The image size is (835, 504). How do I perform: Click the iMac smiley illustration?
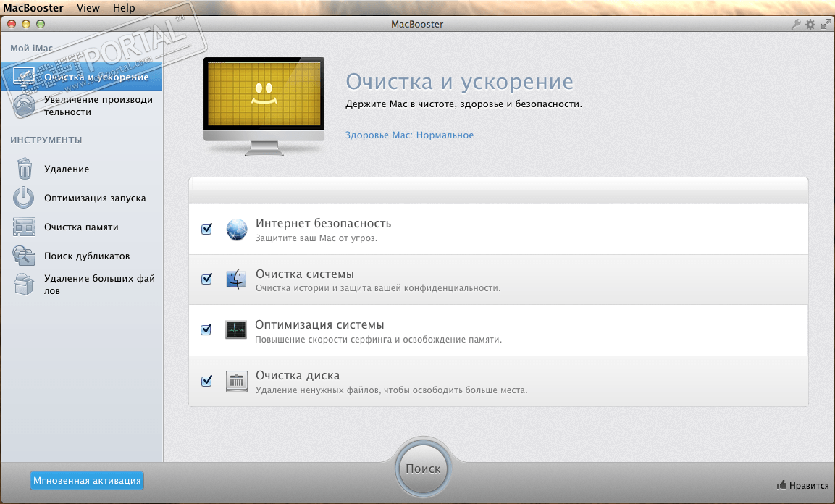264,106
